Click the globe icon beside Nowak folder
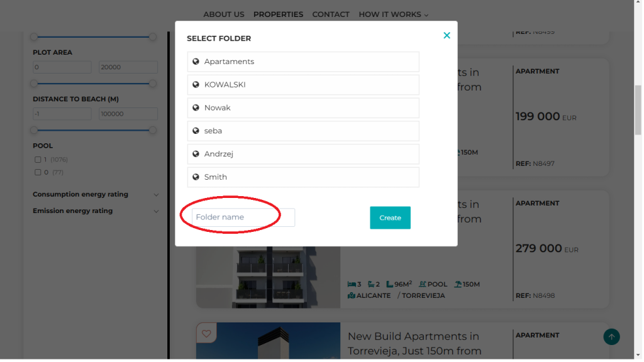The image size is (644, 362). [196, 108]
